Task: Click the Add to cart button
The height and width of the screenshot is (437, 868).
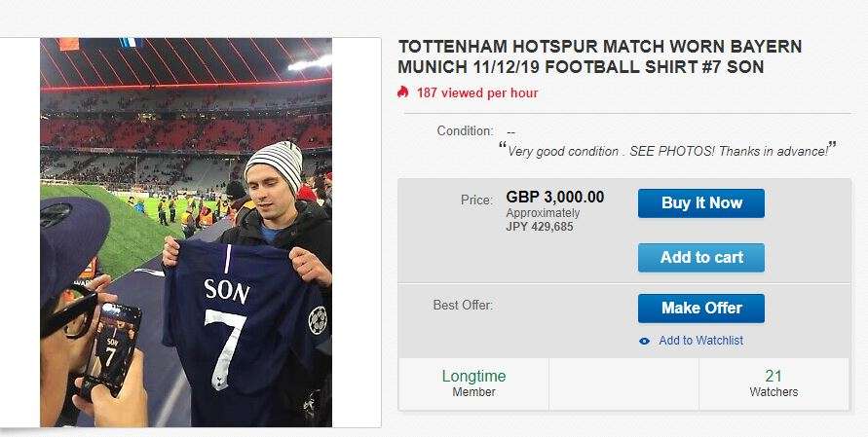Action: (700, 257)
